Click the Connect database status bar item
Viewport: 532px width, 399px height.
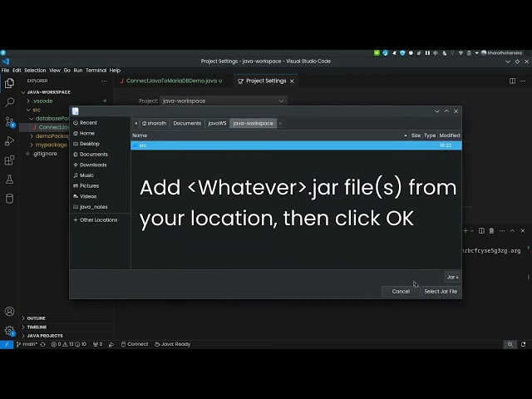click(x=135, y=344)
